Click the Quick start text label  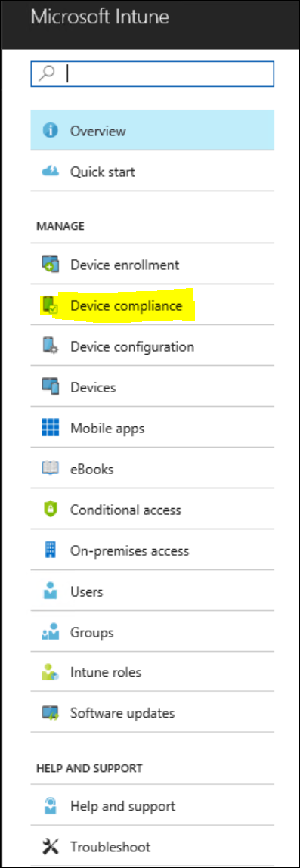point(103,172)
